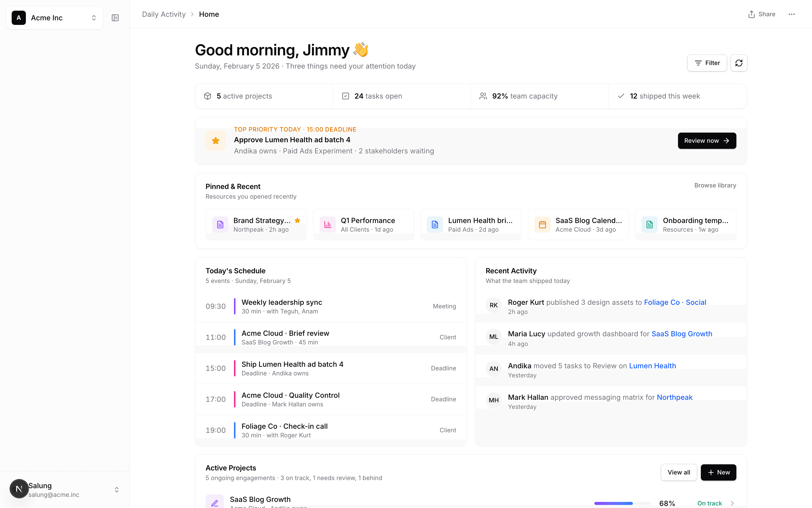The height and width of the screenshot is (508, 812).
Task: Click the tasks open checkbox icon
Action: [x=346, y=96]
